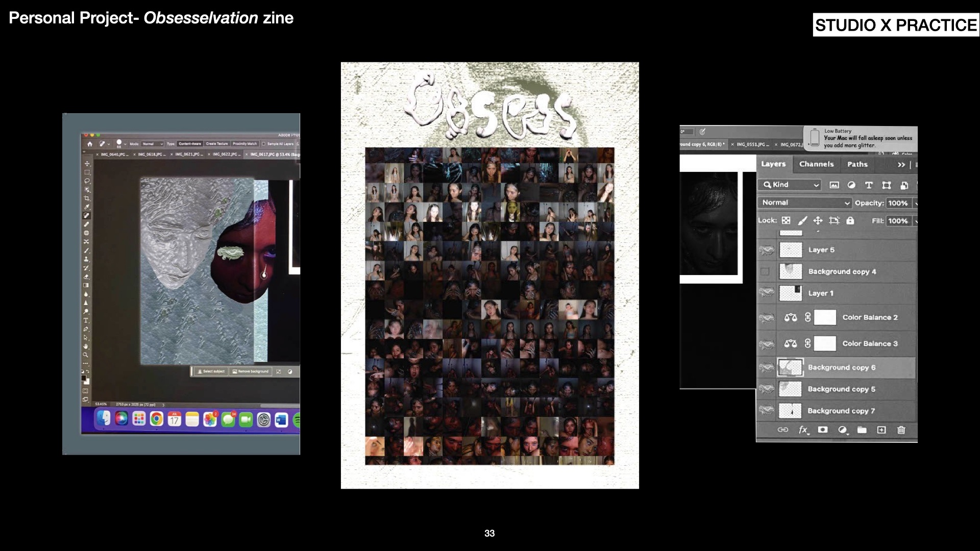Switch to the Paths tab
Viewport: 980px width, 551px height.
click(x=857, y=164)
